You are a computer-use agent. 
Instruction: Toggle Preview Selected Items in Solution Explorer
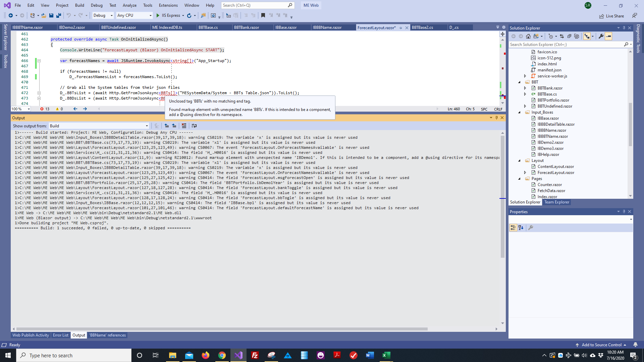pos(608,36)
